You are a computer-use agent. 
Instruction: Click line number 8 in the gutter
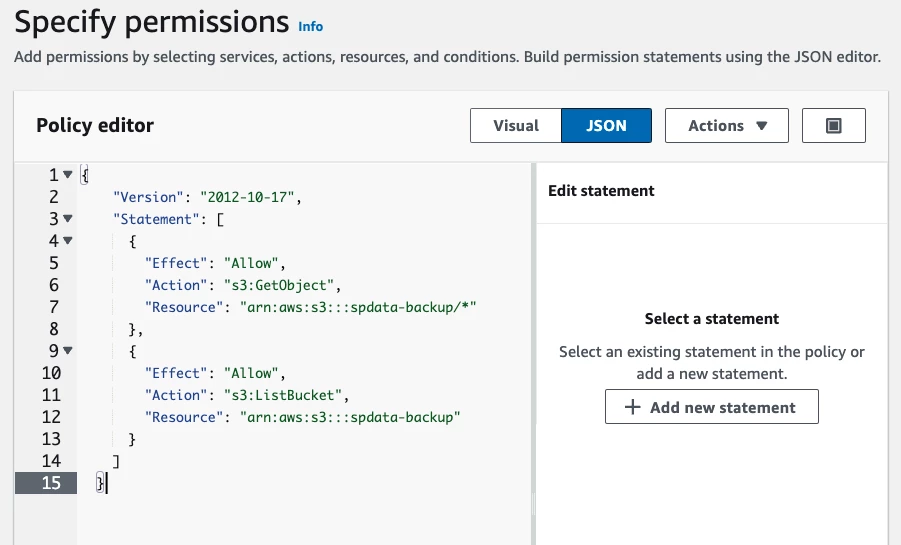pos(53,329)
